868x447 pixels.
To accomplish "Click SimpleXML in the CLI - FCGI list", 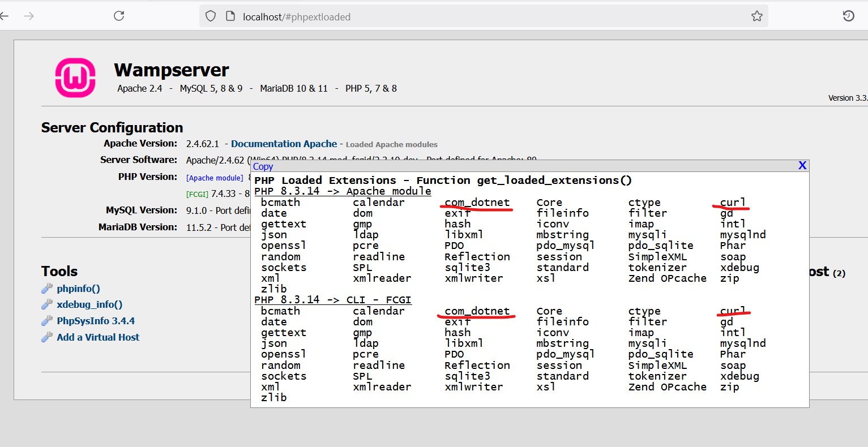I will coord(657,366).
